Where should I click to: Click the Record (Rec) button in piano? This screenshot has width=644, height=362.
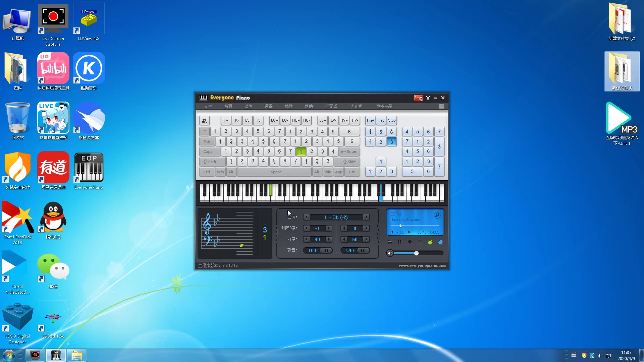click(381, 120)
